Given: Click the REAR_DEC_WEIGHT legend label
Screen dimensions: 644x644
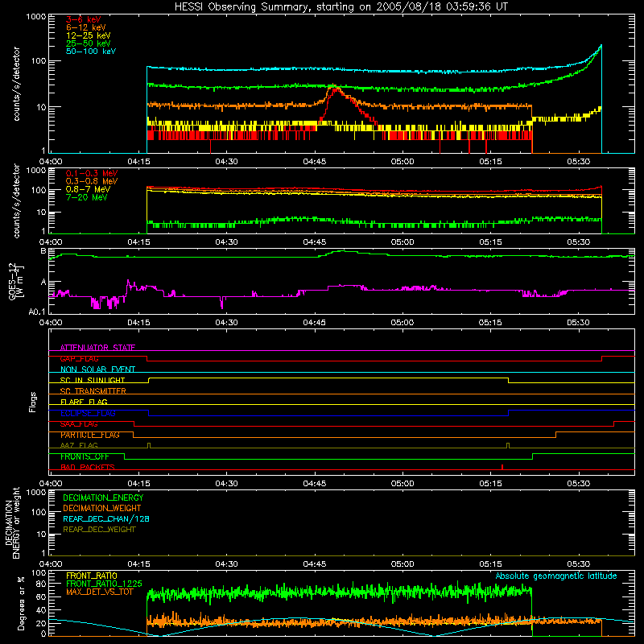Looking at the screenshot, I should [x=99, y=530].
